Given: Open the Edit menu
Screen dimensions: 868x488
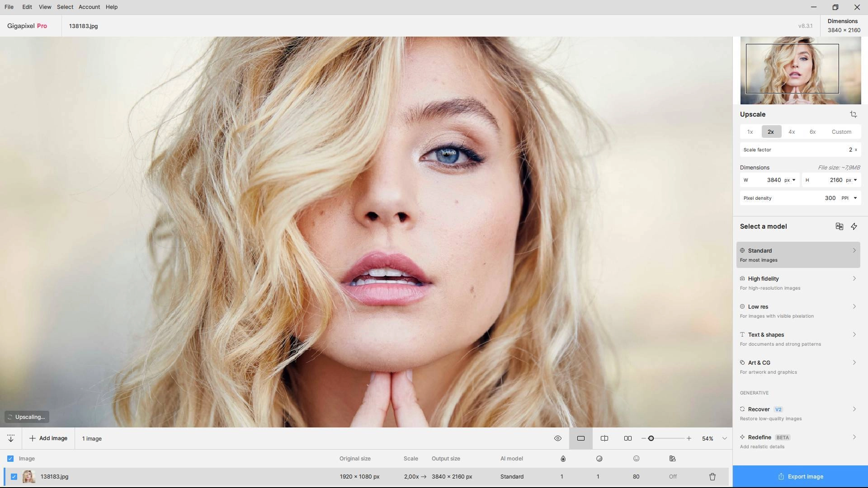Looking at the screenshot, I should (27, 7).
